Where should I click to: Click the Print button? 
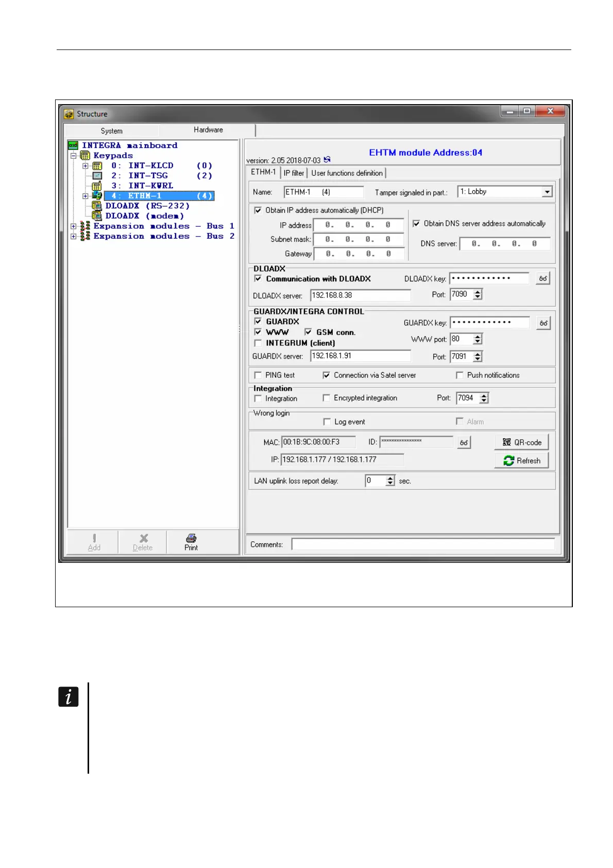(x=191, y=542)
